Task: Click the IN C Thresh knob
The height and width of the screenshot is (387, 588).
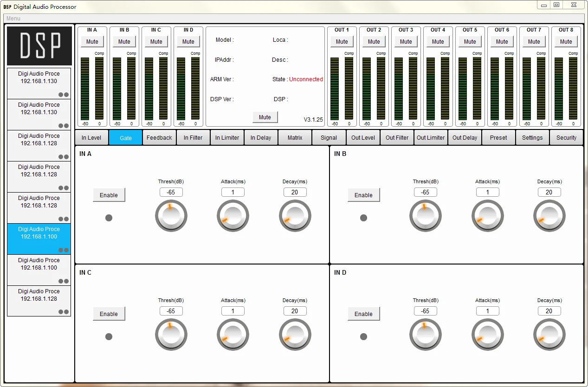Action: (x=171, y=335)
